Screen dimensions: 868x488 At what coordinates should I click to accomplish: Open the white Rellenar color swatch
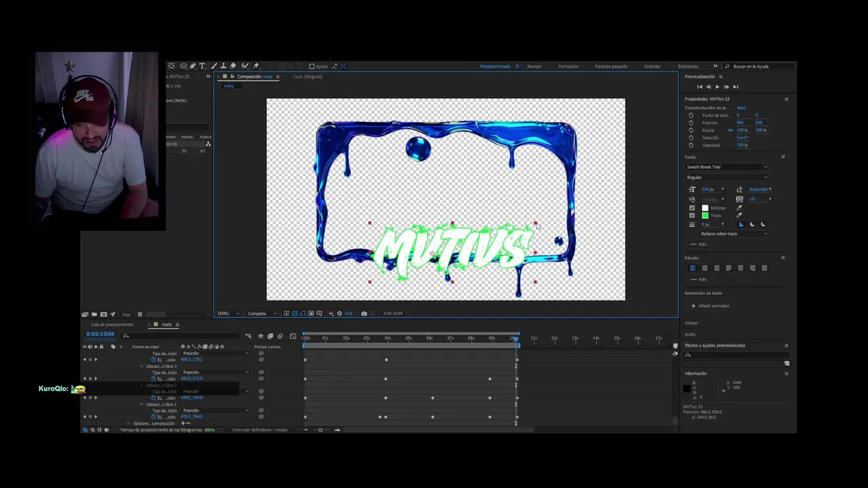coord(705,207)
